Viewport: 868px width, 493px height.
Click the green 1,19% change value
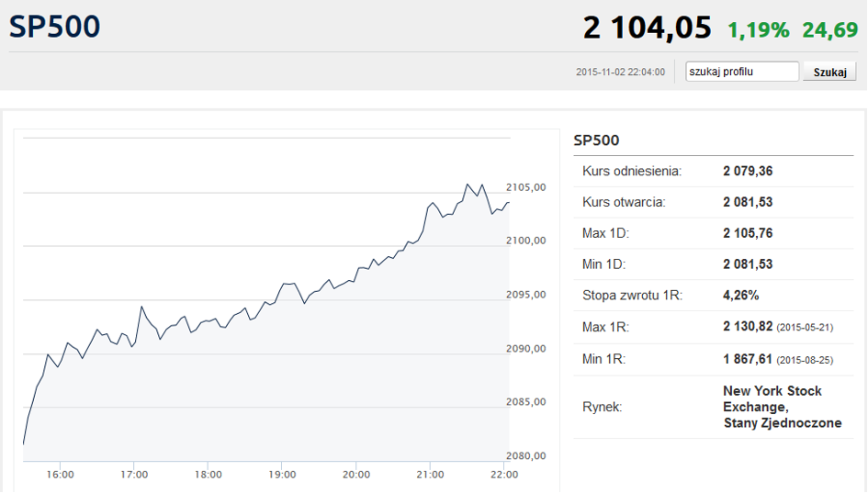click(758, 30)
